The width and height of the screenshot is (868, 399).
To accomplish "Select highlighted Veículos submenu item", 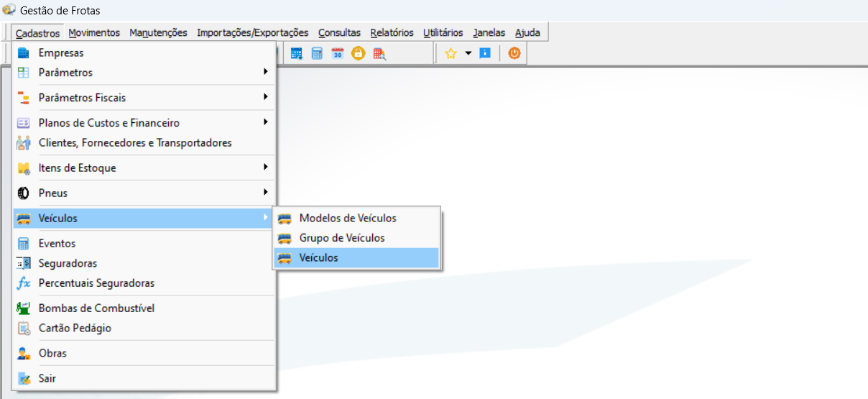I will click(x=356, y=258).
